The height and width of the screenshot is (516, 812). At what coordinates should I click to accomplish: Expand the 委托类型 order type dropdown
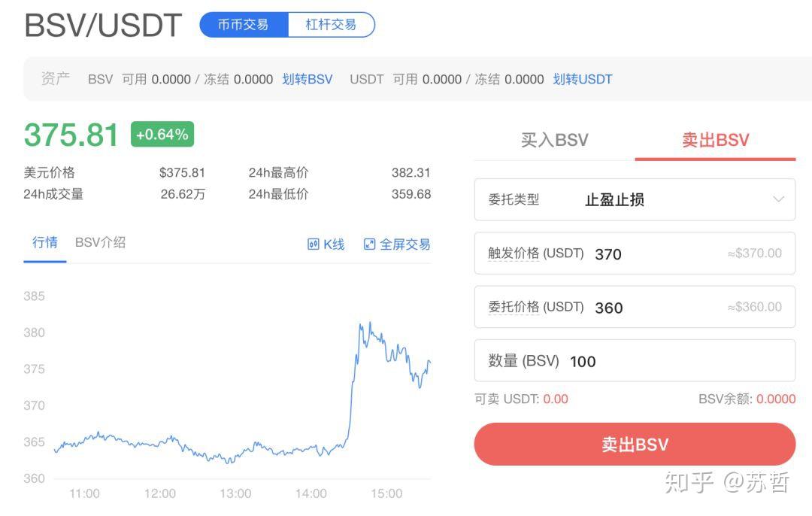(634, 200)
